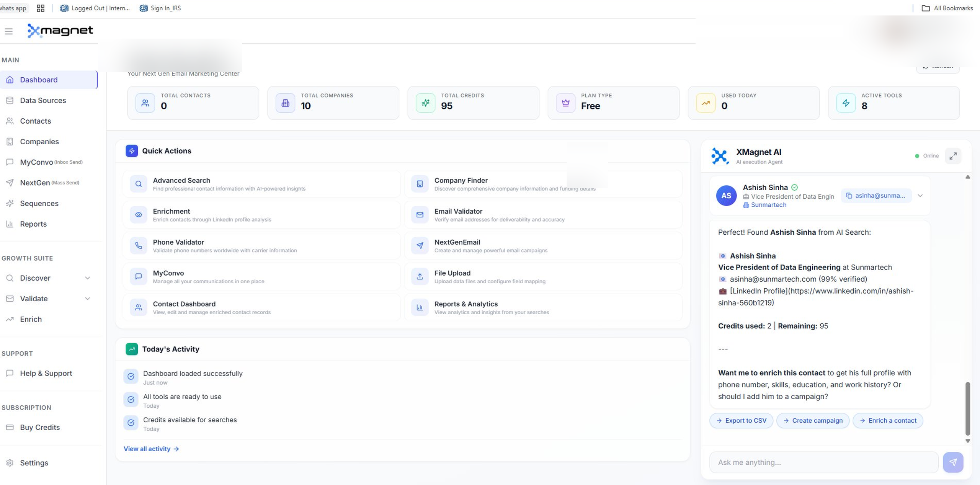The height and width of the screenshot is (485, 980).
Task: Open the navigation hamburger menu
Action: (x=9, y=31)
